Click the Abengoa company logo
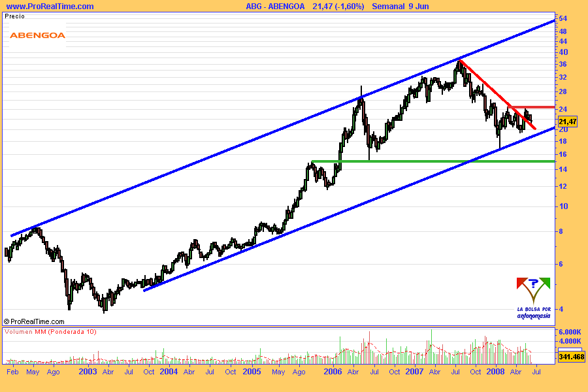Screen dimensions: 588x392 pyautogui.click(x=37, y=35)
